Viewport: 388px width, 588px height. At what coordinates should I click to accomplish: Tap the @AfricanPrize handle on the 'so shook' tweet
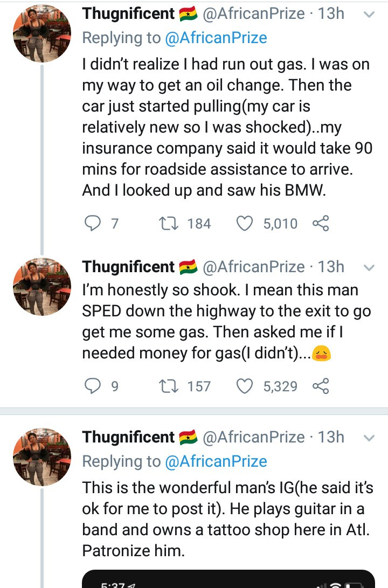point(253,267)
